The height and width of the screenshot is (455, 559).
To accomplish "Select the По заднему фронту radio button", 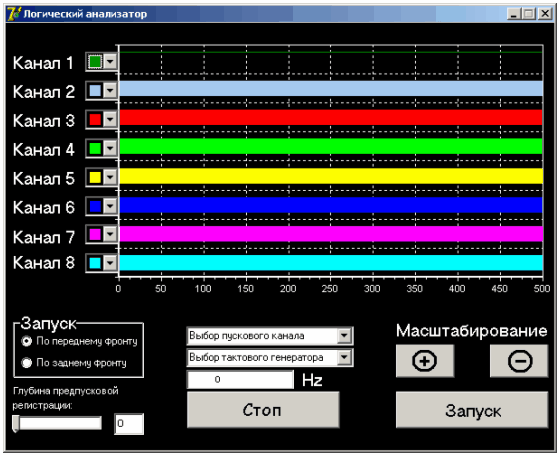I will pos(27,363).
